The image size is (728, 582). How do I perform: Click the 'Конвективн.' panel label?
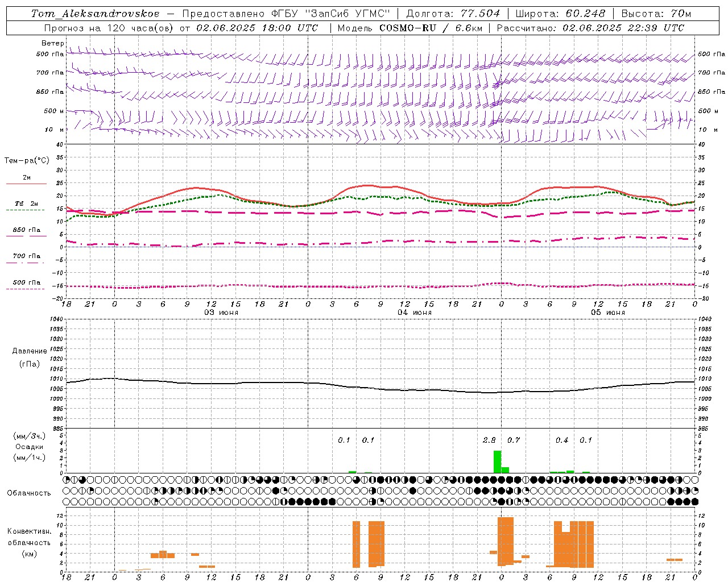pyautogui.click(x=29, y=531)
